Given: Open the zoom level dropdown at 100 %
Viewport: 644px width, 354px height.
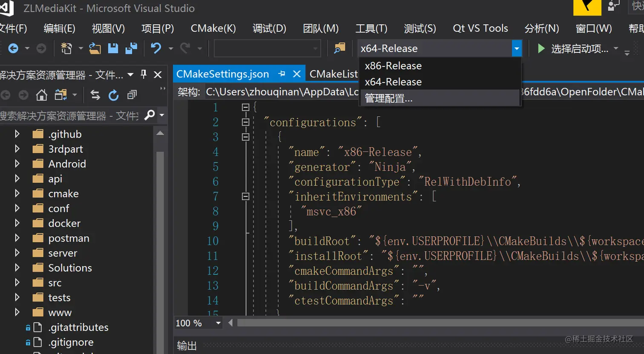Looking at the screenshot, I should tap(218, 323).
